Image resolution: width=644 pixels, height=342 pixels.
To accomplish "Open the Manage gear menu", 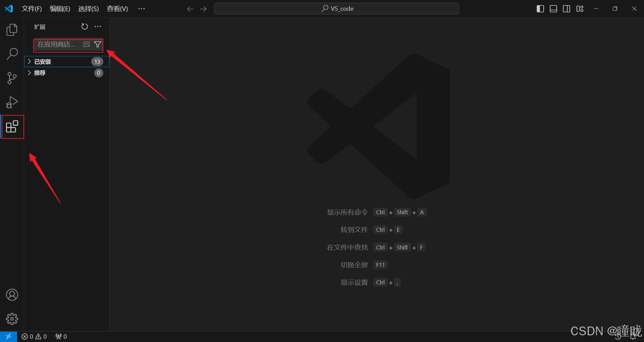I will coord(12,319).
